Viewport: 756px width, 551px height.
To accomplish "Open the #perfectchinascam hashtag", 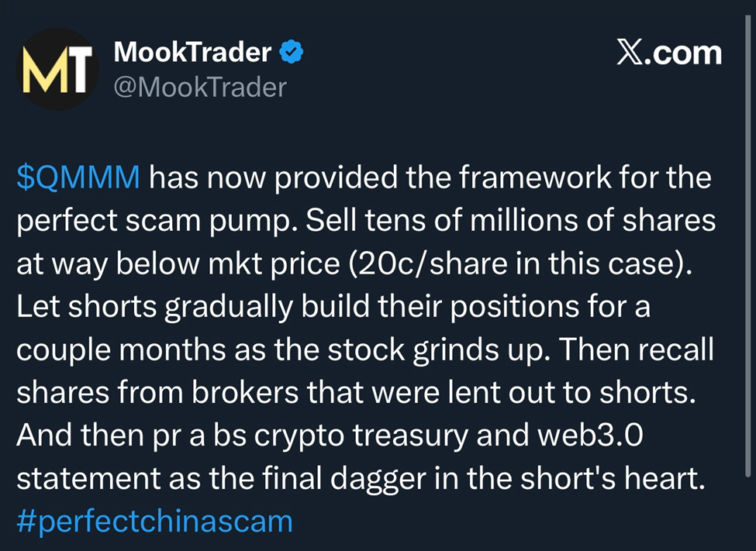I will point(154,521).
